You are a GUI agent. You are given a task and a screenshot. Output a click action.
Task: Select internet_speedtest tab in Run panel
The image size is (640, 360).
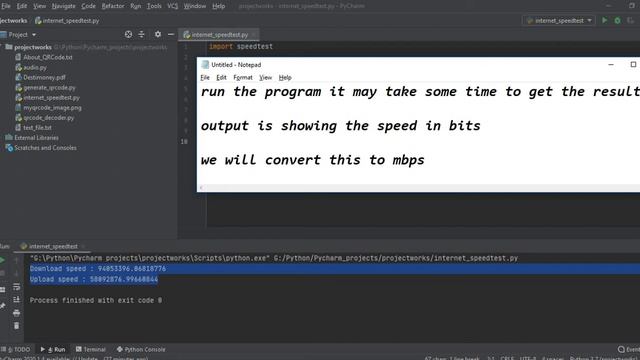[x=52, y=246]
